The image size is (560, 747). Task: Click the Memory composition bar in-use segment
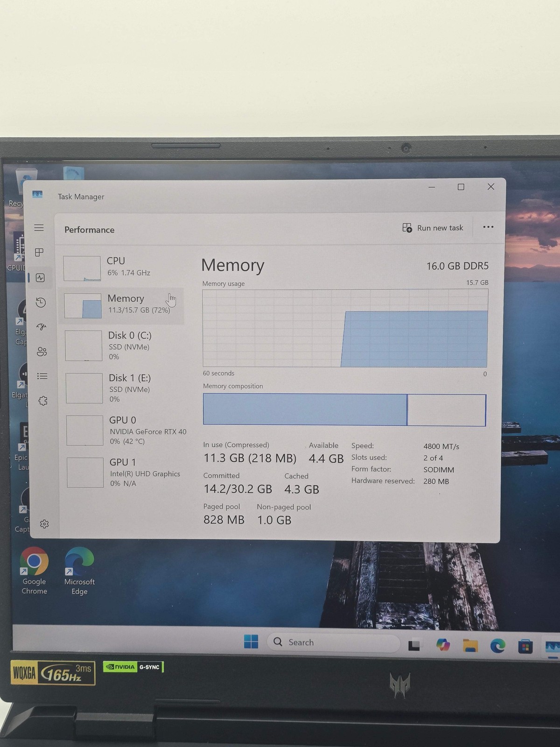305,409
